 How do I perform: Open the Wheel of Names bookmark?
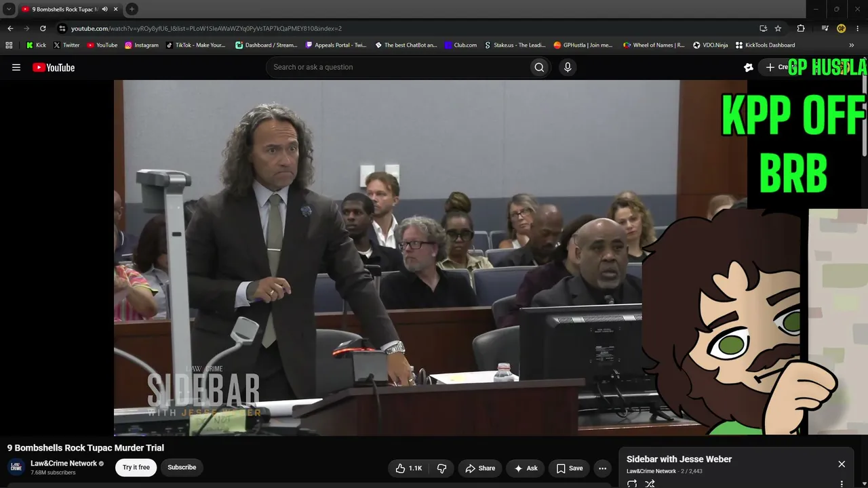[654, 45]
